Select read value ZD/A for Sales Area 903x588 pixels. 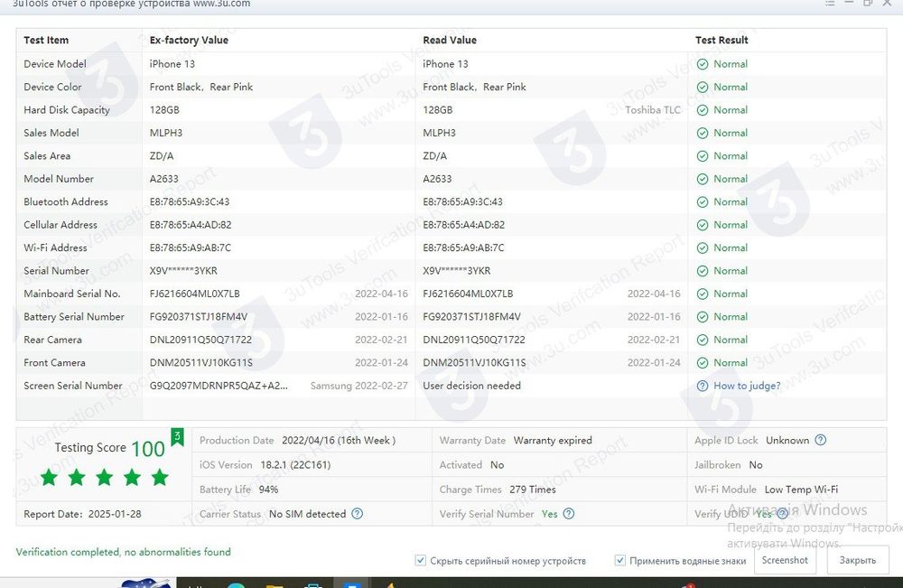tap(435, 156)
